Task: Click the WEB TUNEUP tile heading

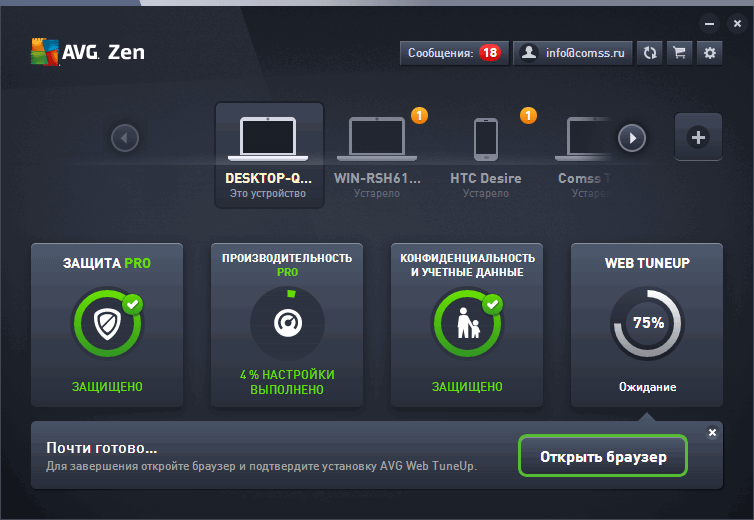Action: pos(647,263)
